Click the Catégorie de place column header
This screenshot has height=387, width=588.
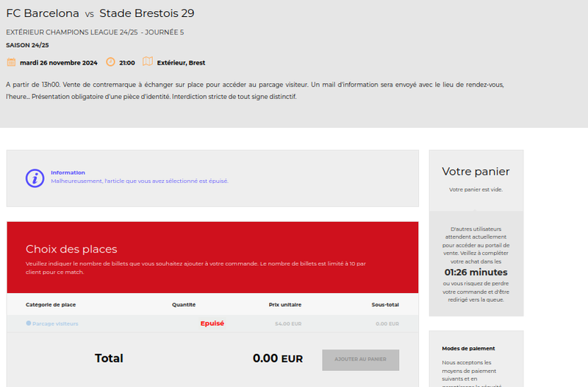pyautogui.click(x=51, y=305)
